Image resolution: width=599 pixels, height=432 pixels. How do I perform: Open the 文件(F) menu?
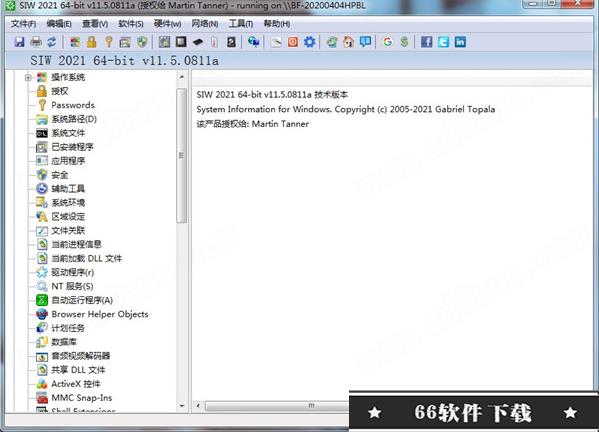pyautogui.click(x=23, y=24)
